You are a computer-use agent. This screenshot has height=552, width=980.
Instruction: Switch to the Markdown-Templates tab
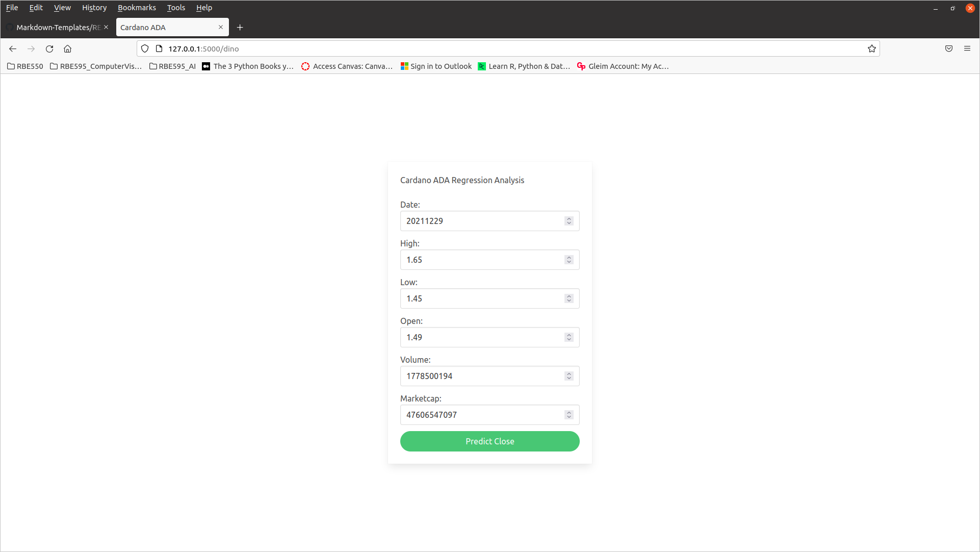pyautogui.click(x=56, y=28)
